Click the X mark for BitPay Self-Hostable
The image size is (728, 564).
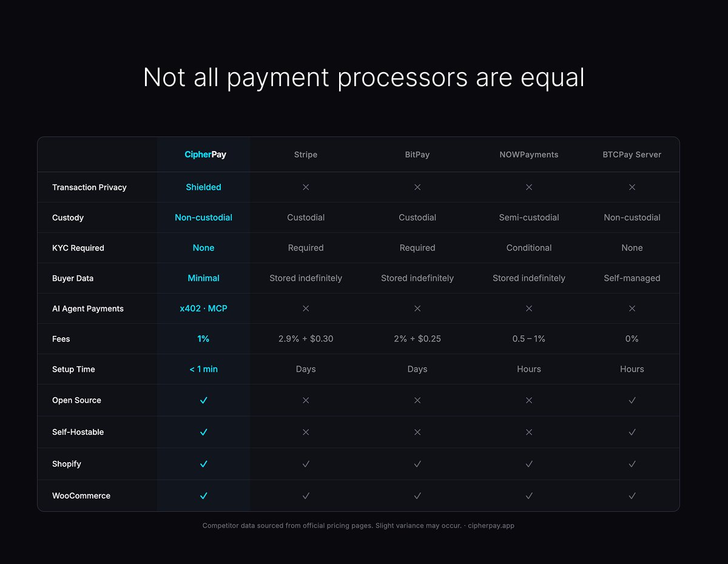click(417, 432)
